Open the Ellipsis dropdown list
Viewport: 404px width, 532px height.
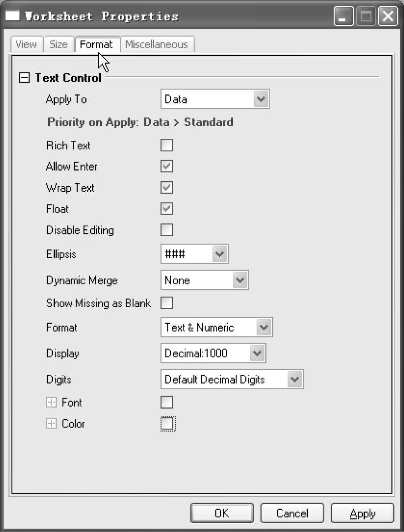[x=194, y=254]
